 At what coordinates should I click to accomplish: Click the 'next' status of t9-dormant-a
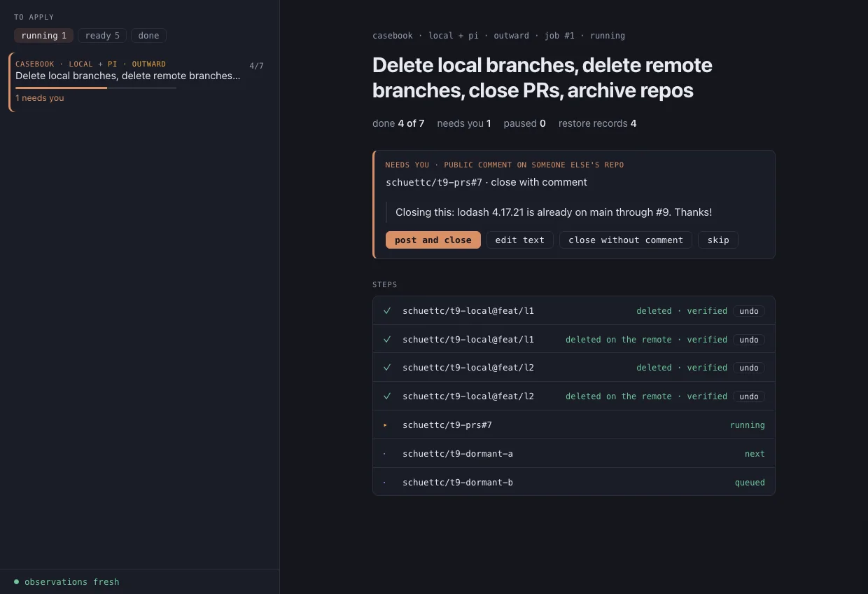click(x=755, y=454)
